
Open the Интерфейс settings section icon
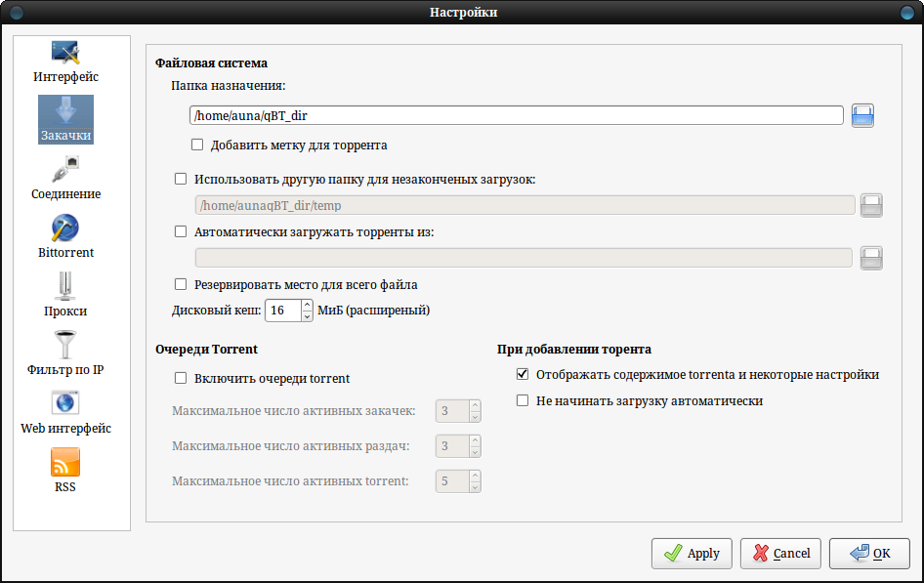pyautogui.click(x=65, y=52)
